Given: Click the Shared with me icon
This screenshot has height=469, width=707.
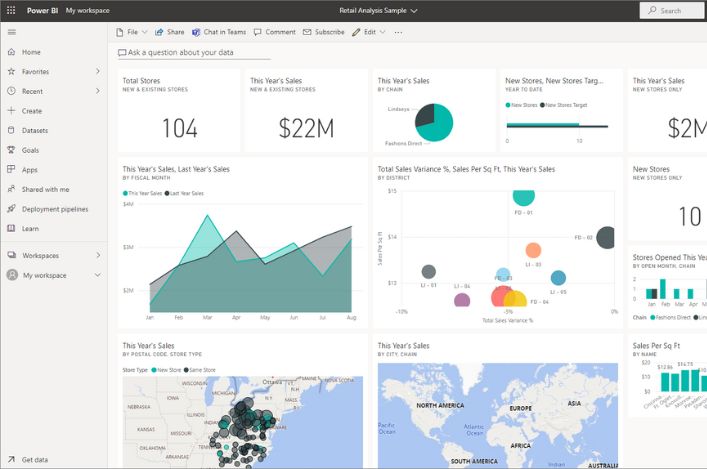Looking at the screenshot, I should tap(12, 189).
